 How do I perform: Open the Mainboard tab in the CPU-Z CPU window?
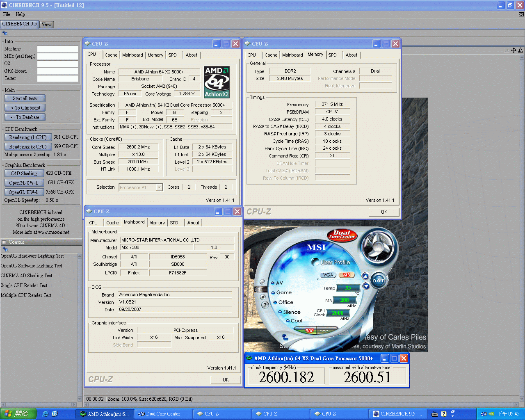(x=132, y=55)
